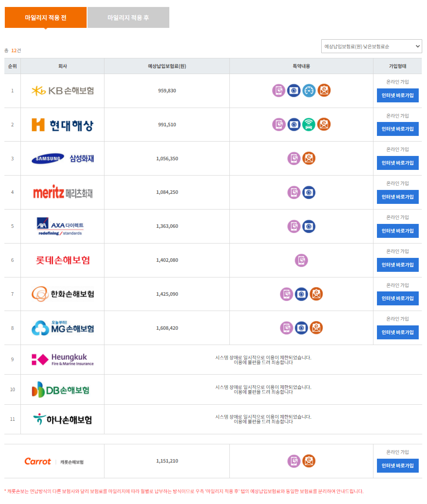
Task: Click orange email icon in 현대해상 row
Action: click(324, 125)
